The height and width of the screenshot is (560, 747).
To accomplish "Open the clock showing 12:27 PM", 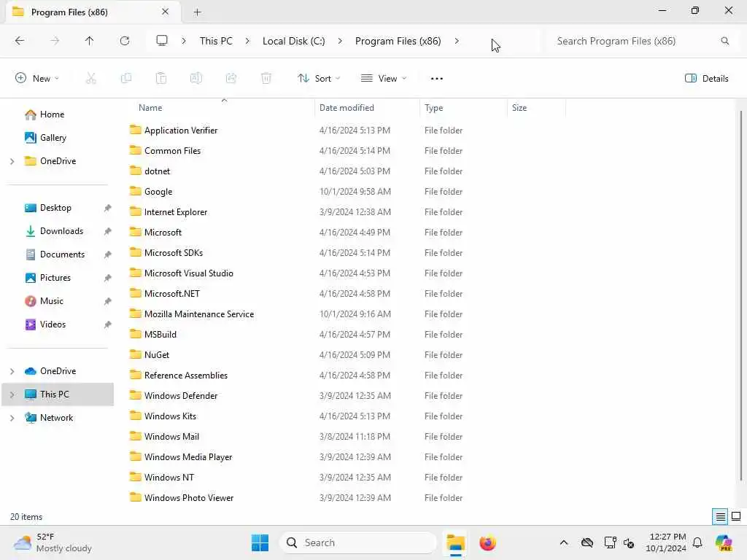I will click(x=666, y=542).
